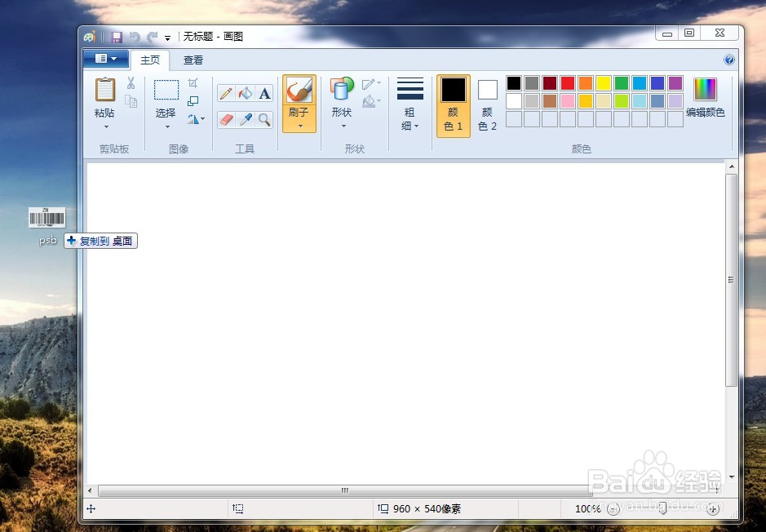
Task: Expand the Shapes dropdown arrow
Action: (343, 126)
